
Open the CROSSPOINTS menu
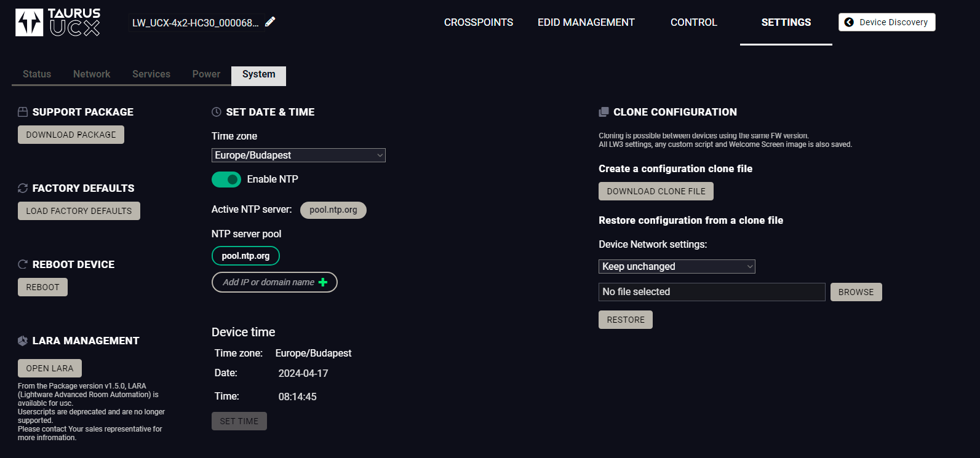479,22
